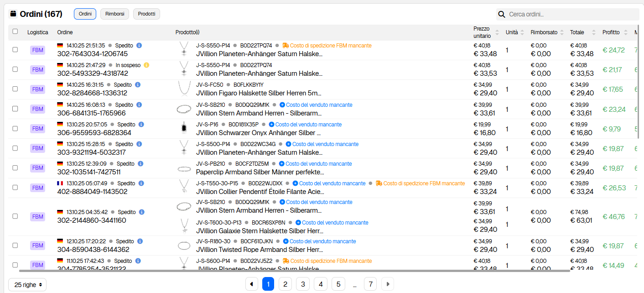The image size is (644, 293).
Task: Click info icon for order 302-7643034-1206745
Action: [139, 46]
